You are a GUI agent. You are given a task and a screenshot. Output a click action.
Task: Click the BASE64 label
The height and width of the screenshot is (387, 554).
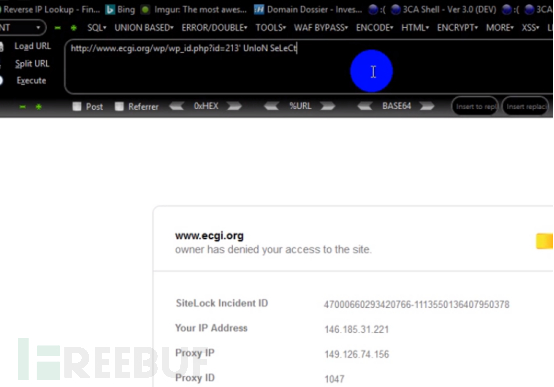(396, 106)
